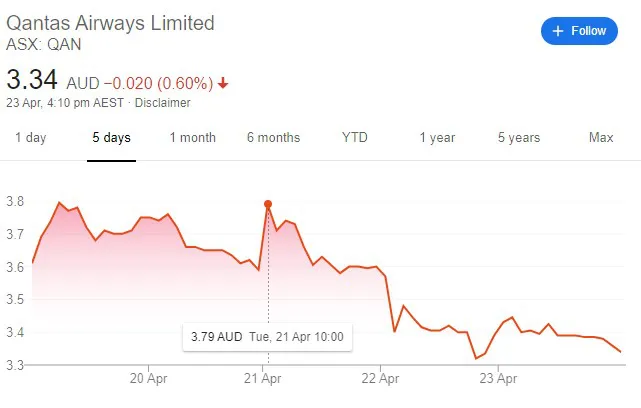Select the 5 years tab

[x=519, y=138]
